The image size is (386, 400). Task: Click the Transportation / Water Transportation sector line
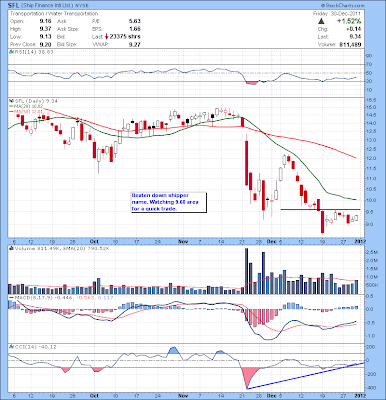[54, 14]
